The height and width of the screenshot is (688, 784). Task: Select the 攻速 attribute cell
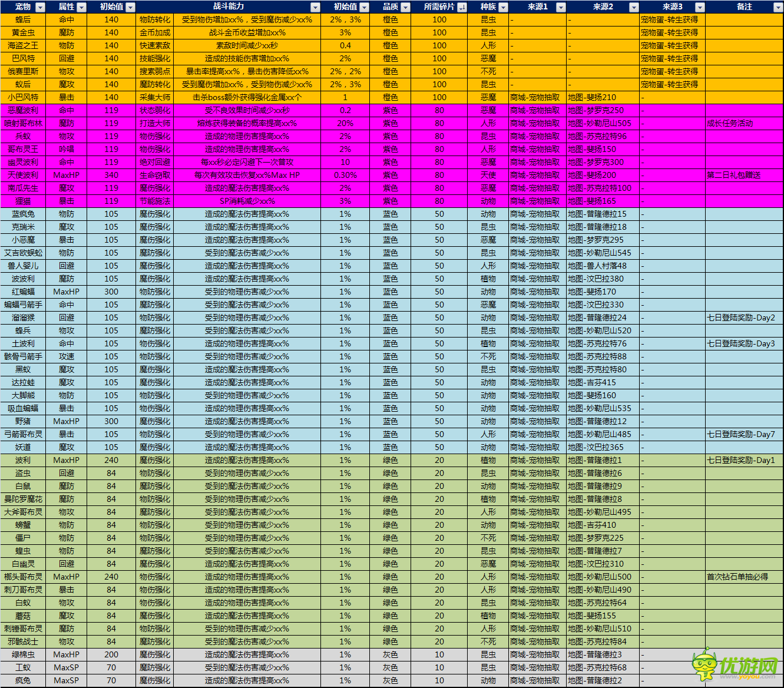(67, 356)
